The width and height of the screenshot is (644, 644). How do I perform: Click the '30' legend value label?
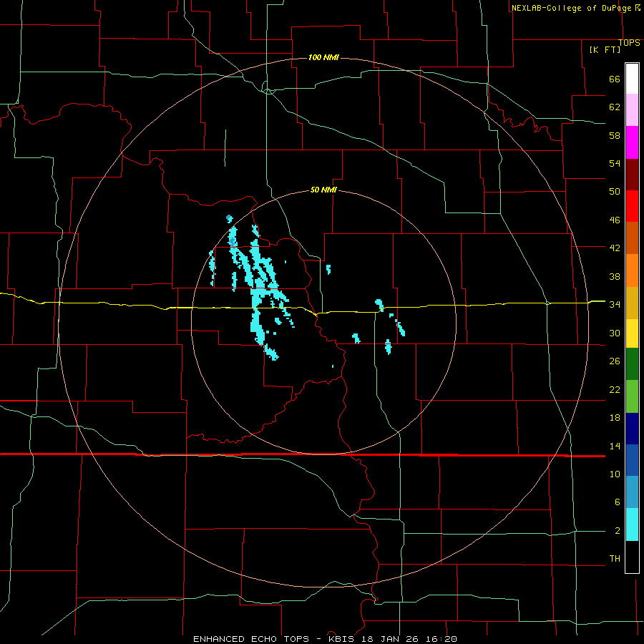click(x=615, y=333)
